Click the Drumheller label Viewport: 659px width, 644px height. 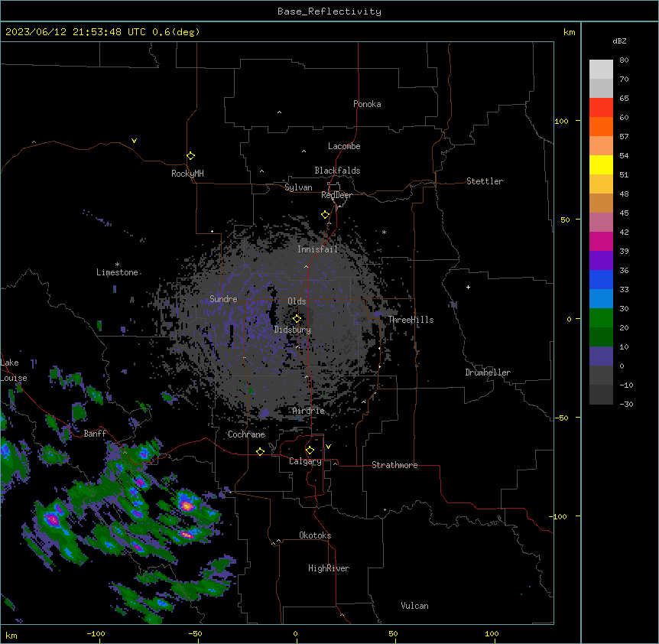tap(488, 372)
